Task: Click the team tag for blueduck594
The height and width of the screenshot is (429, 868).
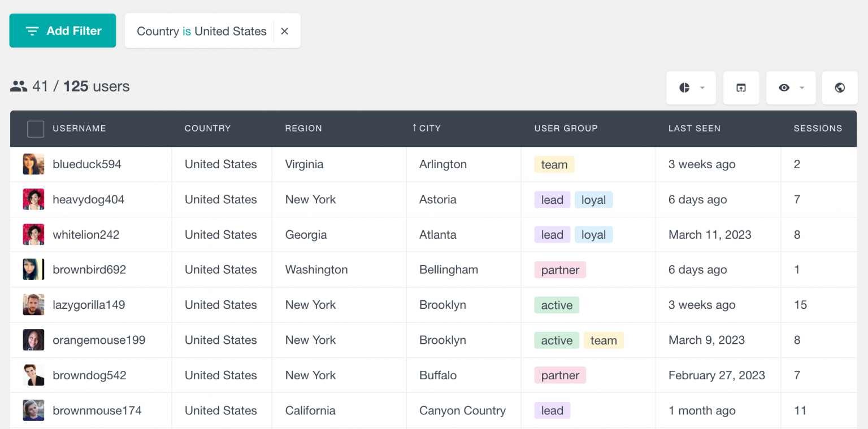Action: (554, 165)
